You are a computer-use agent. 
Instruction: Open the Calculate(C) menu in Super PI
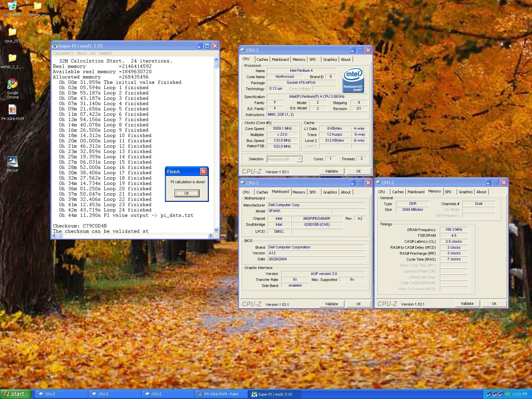(x=63, y=53)
